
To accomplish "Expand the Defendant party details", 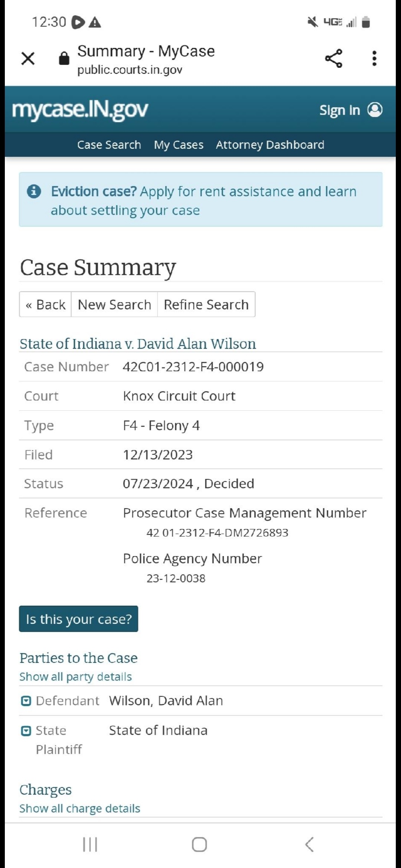I will [x=26, y=701].
